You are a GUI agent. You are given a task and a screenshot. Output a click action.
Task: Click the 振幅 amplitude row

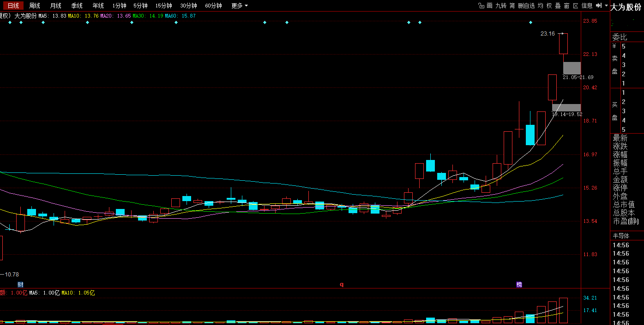[620, 163]
